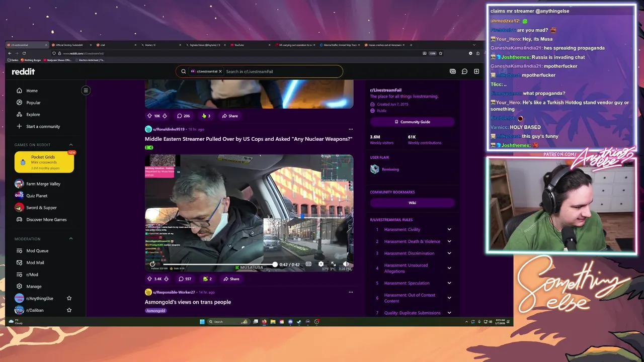Viewport: 644px width, 362px height.
Task: Give an award on the 3.4K post
Action: [x=207, y=279]
